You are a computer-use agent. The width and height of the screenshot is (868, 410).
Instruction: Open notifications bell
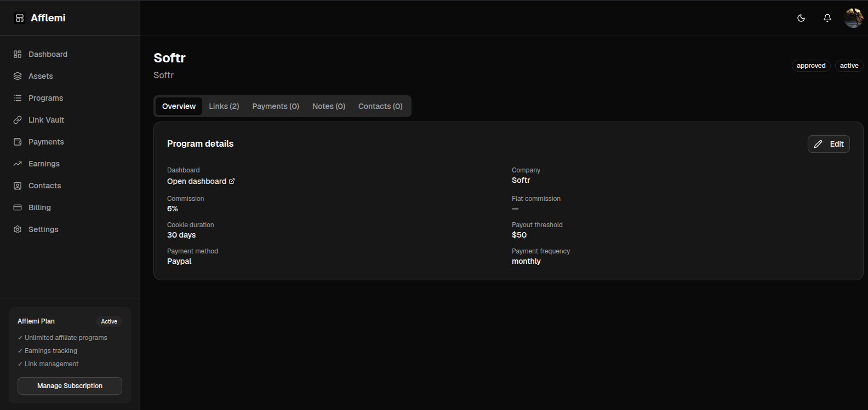(x=827, y=18)
